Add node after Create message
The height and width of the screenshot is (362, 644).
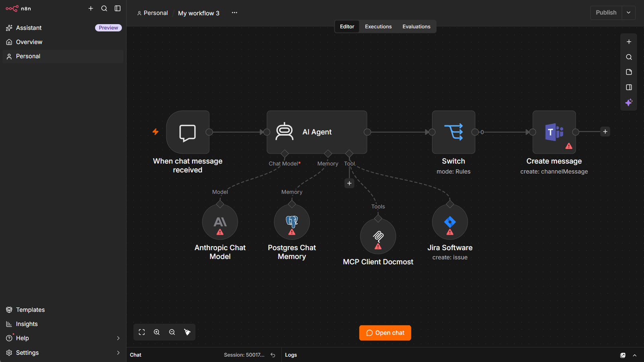point(605,132)
